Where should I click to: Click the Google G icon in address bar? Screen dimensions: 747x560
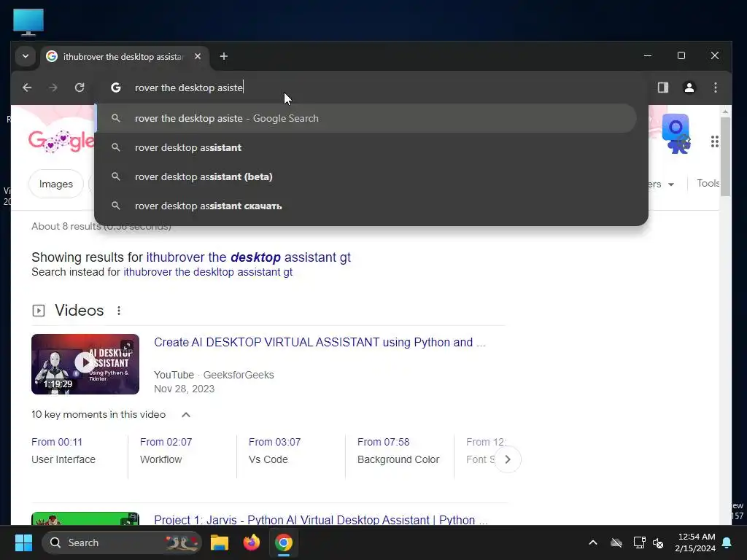pyautogui.click(x=116, y=87)
